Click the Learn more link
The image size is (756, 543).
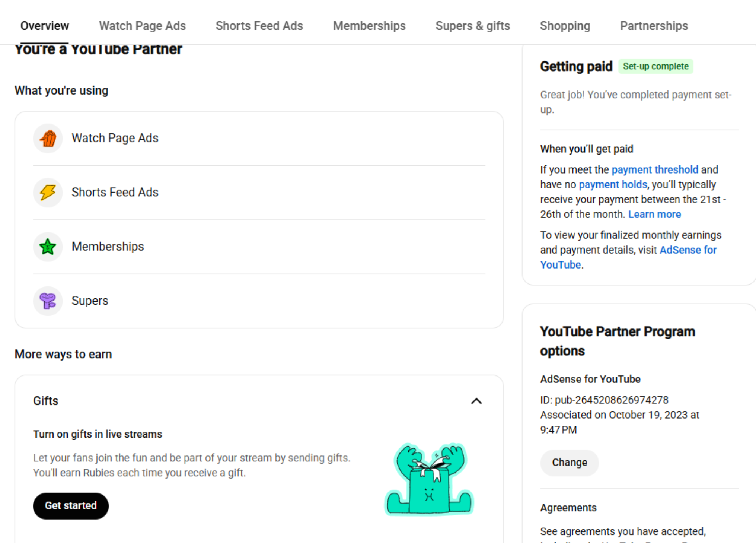click(x=654, y=215)
